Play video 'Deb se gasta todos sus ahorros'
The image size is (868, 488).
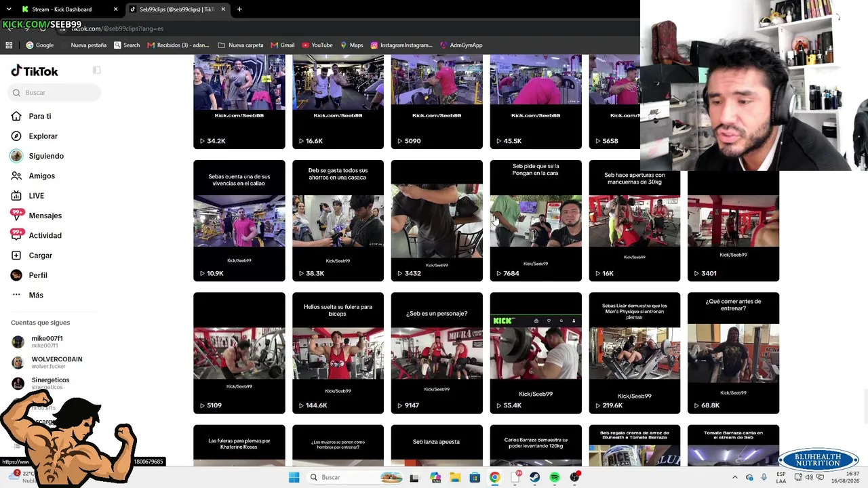click(x=338, y=220)
